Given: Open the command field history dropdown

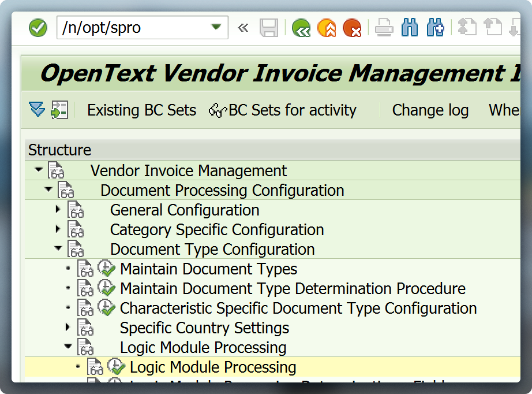Looking at the screenshot, I should 215,26.
